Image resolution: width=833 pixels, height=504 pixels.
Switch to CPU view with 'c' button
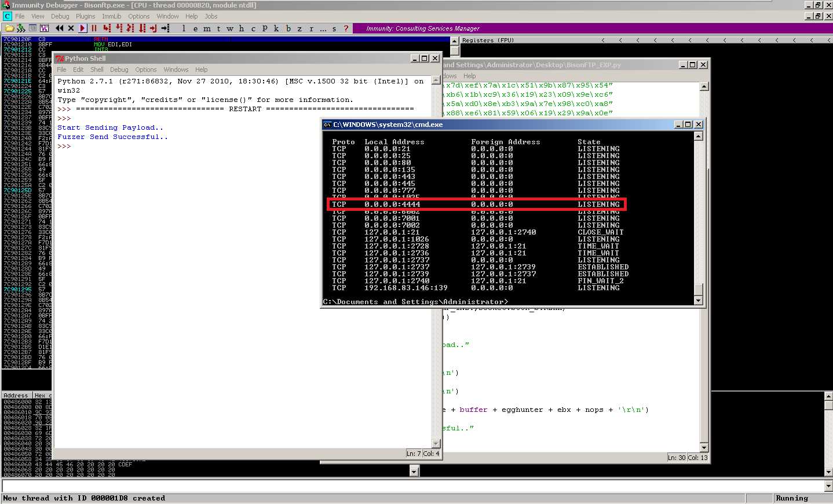pyautogui.click(x=253, y=28)
